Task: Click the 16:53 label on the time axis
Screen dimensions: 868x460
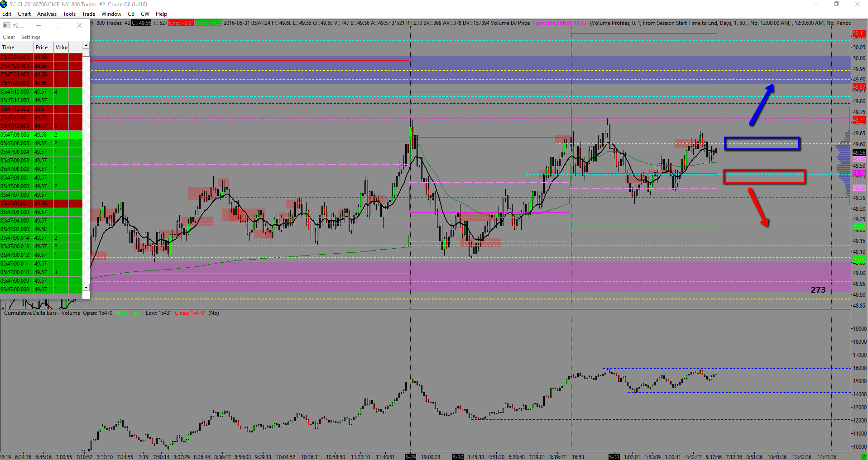Action: click(578, 457)
